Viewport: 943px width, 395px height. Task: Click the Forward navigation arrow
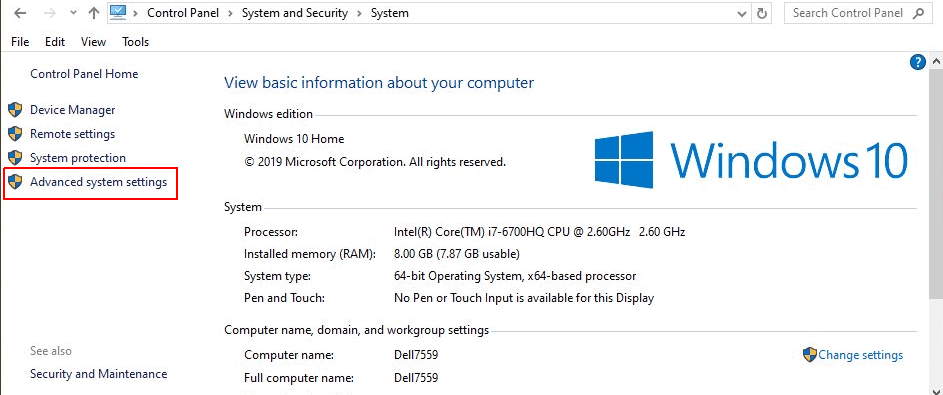[x=51, y=13]
